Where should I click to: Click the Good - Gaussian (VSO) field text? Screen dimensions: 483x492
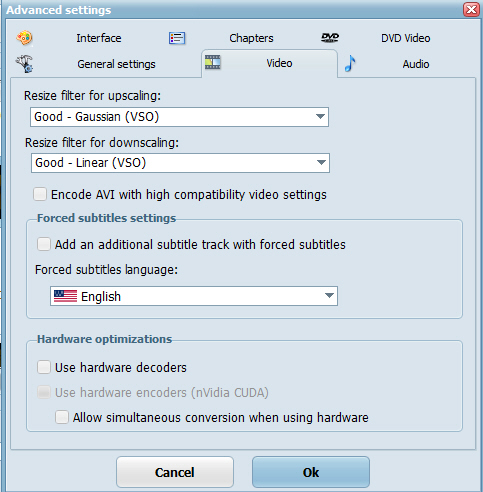(97, 117)
